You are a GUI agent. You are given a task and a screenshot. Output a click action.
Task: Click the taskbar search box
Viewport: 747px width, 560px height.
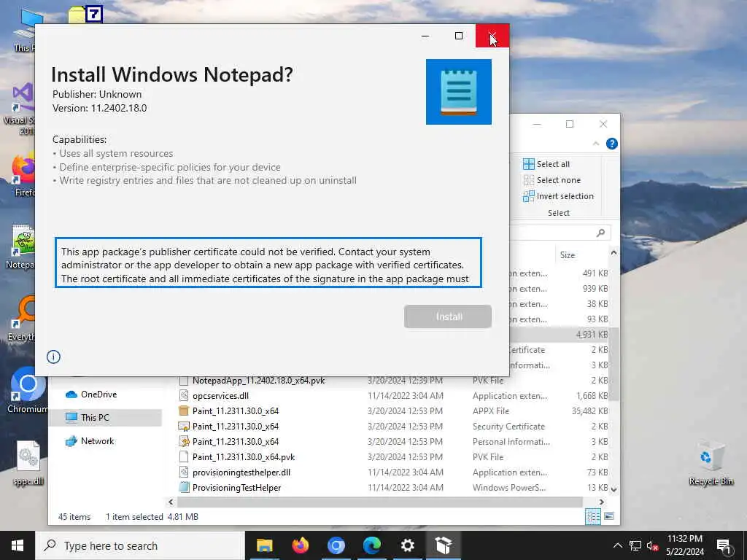click(140, 545)
